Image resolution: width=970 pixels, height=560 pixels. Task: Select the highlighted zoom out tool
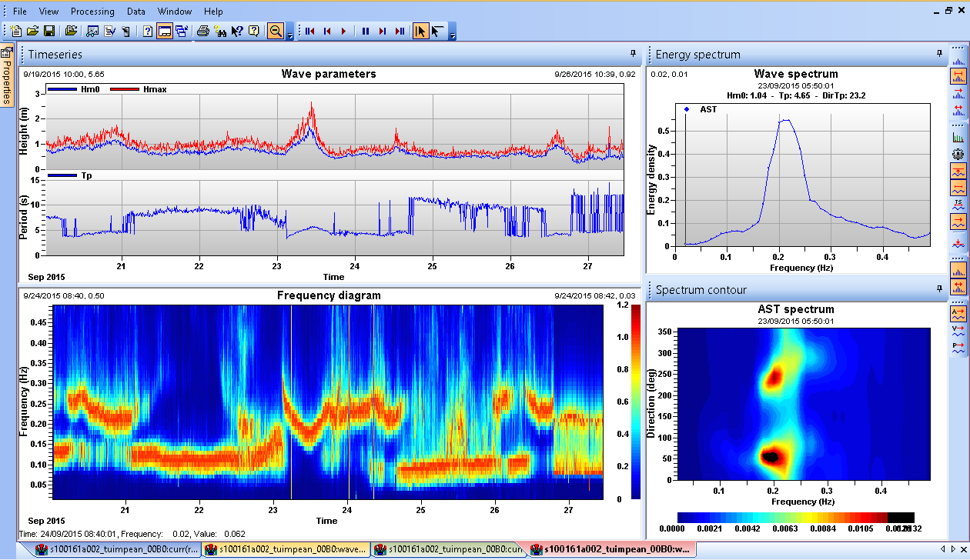click(276, 31)
